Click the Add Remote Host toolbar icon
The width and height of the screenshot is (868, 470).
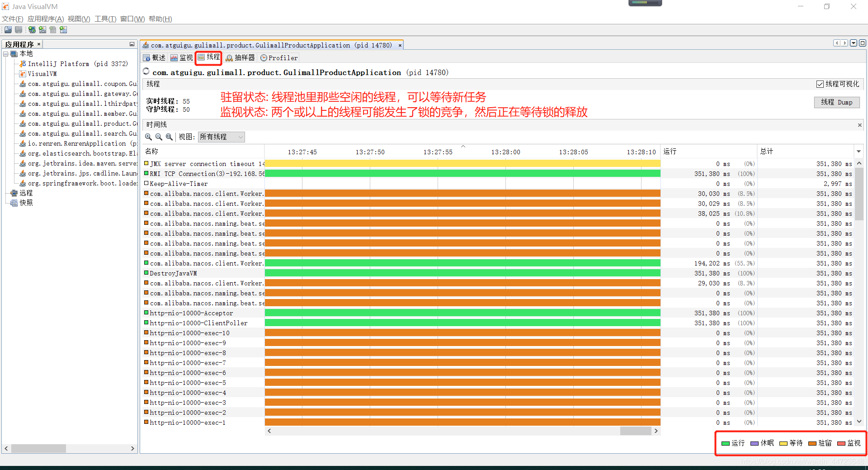tap(32, 30)
